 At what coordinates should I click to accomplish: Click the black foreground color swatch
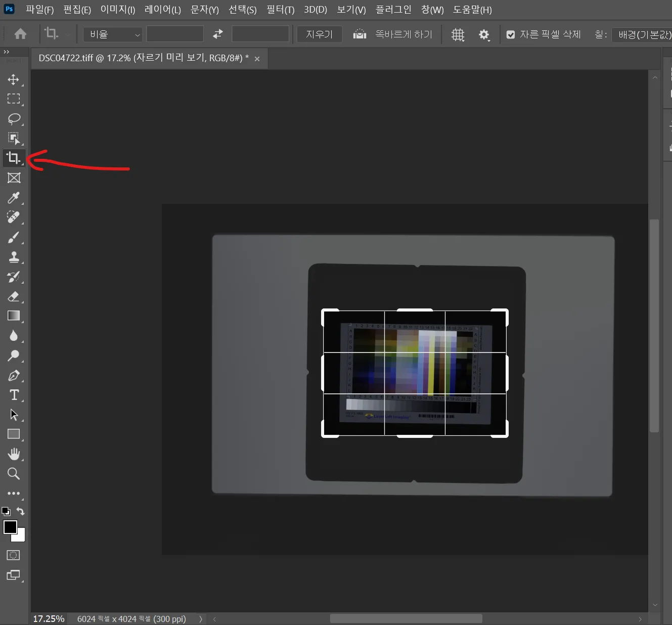click(x=10, y=527)
